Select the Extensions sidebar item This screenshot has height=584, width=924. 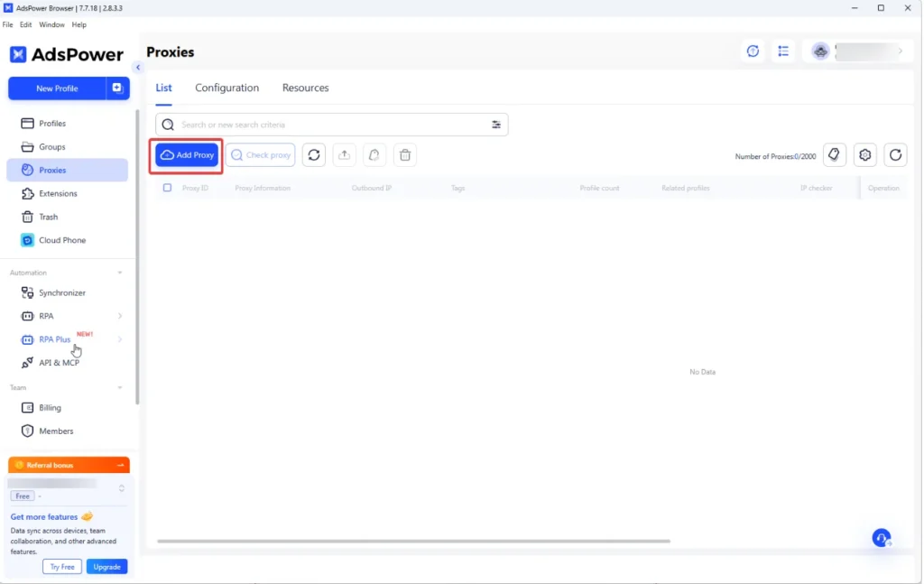point(56,193)
